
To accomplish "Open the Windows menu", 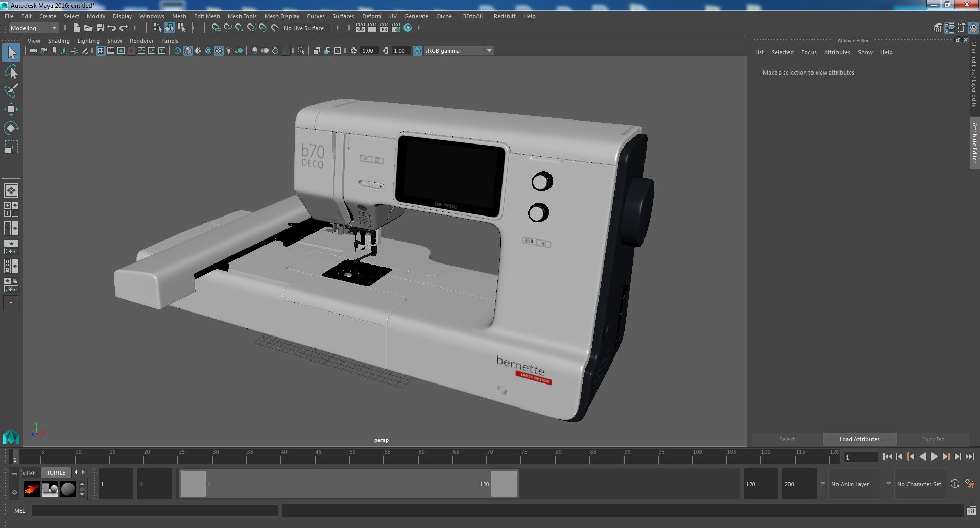I will point(152,16).
